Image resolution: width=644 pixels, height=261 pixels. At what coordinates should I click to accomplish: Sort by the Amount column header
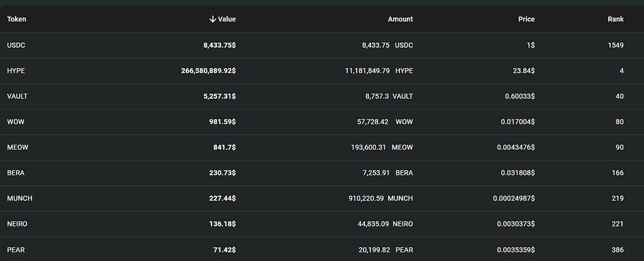click(400, 19)
